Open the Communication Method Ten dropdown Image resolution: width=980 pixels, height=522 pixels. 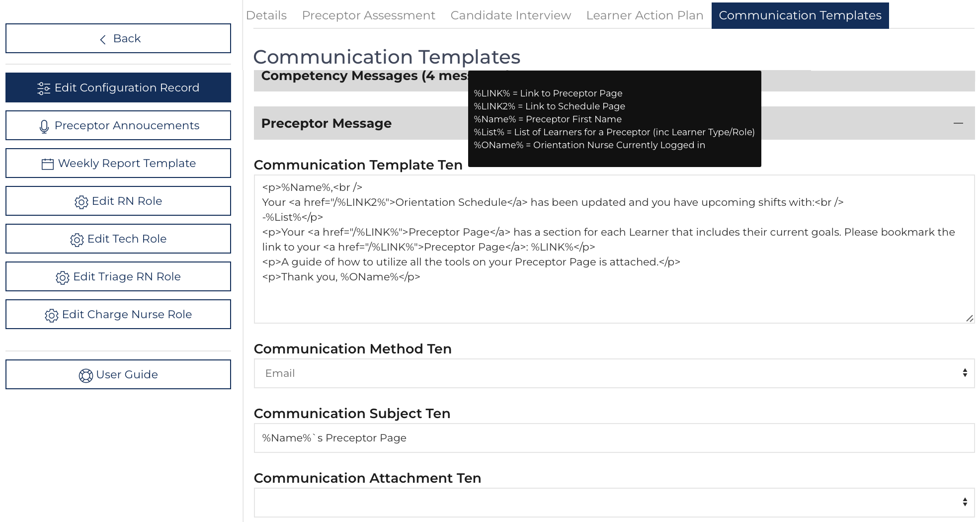(x=614, y=373)
